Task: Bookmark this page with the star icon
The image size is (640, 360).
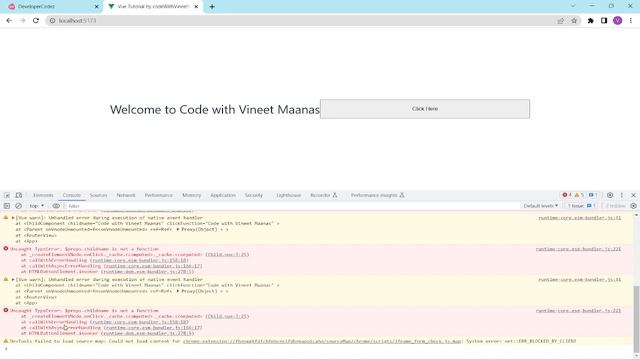Action: pos(574,20)
